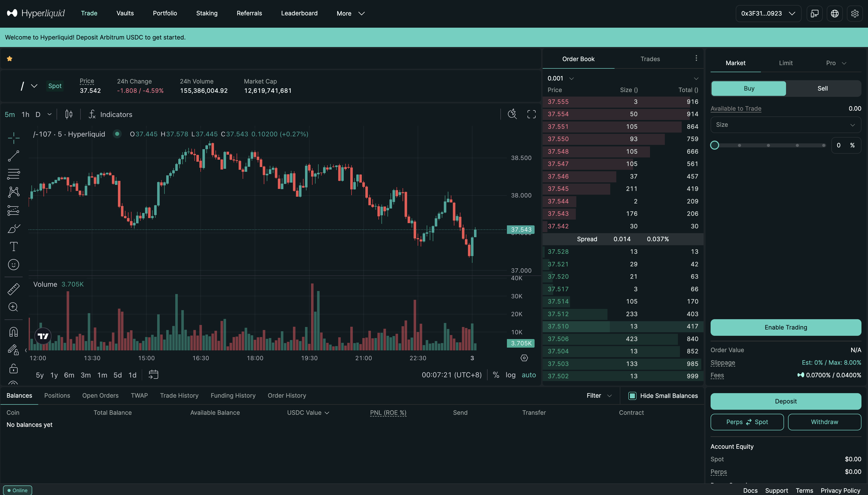Click the Enable Trading button
This screenshot has width=868, height=495.
786,327
